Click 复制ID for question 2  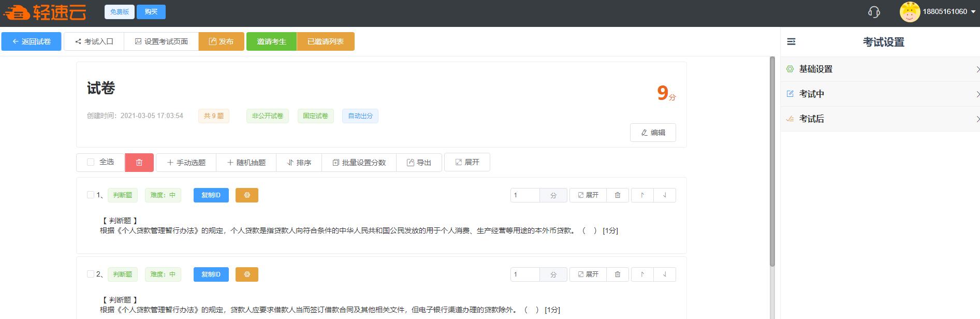click(211, 274)
